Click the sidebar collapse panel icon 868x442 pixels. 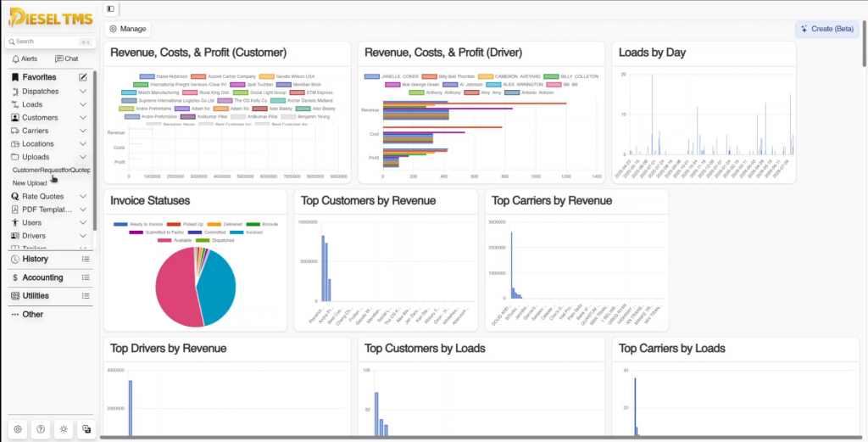click(111, 8)
